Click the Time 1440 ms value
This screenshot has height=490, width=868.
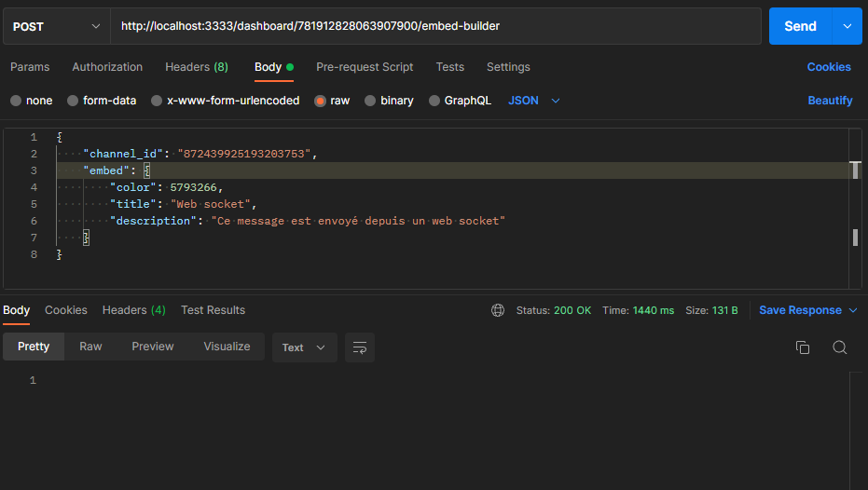654,310
